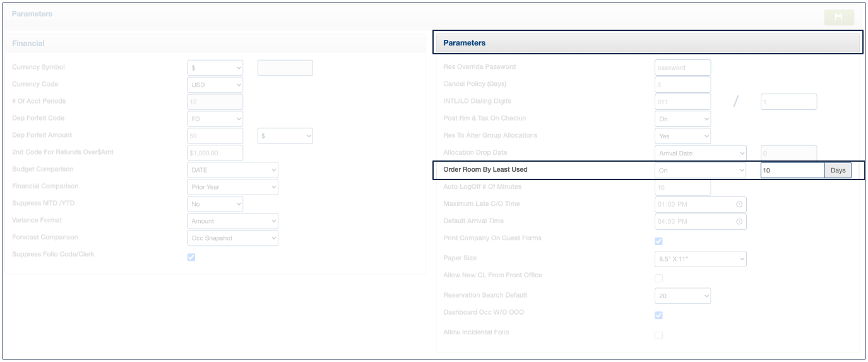
Task: Open the Maximum Late C/O Time clock picker
Action: [739, 205]
